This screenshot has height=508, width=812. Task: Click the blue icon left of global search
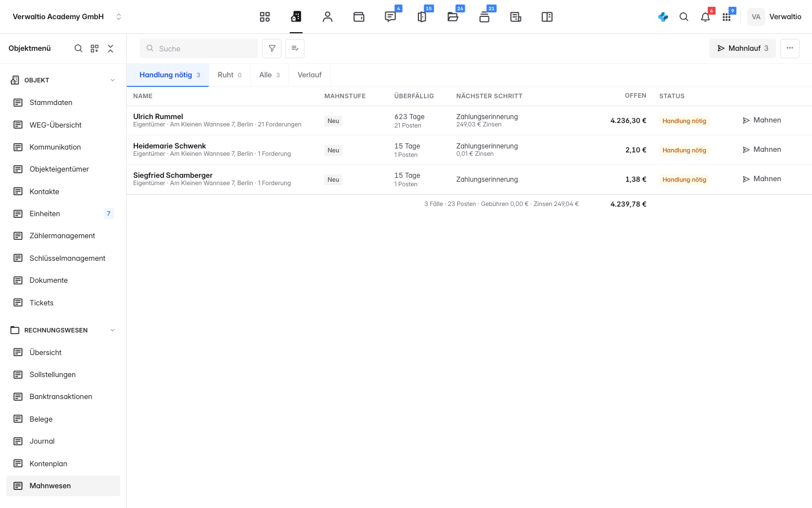[x=663, y=17]
